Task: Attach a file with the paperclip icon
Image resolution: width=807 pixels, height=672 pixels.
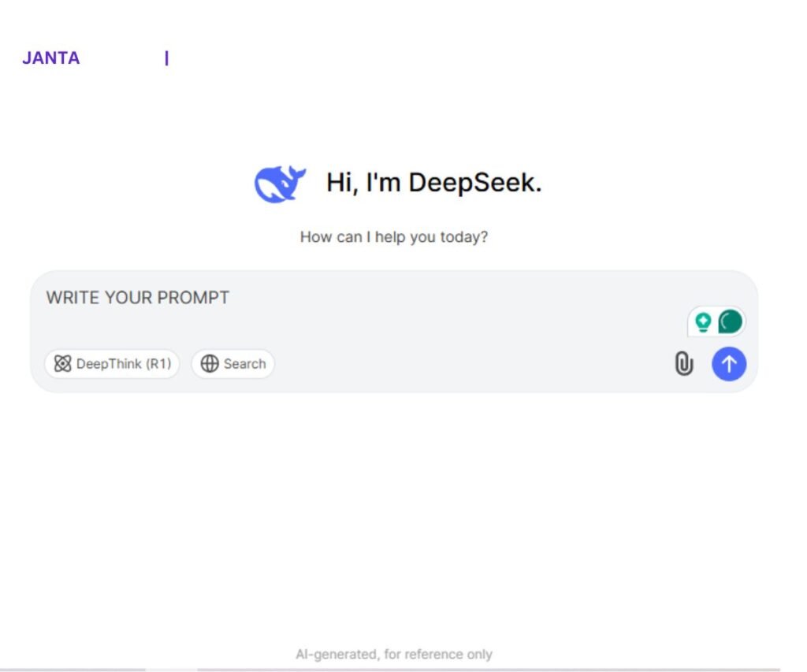Action: (683, 364)
